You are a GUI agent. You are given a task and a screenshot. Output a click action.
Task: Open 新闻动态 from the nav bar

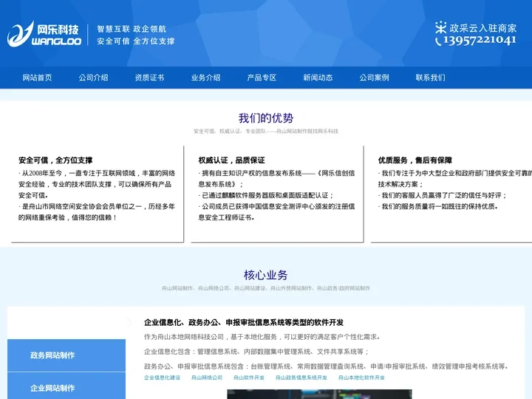(318, 78)
